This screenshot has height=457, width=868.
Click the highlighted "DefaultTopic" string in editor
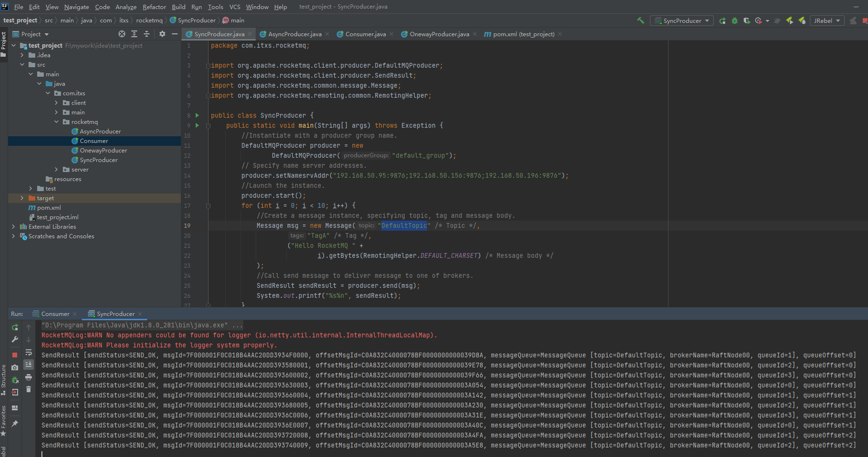click(404, 225)
